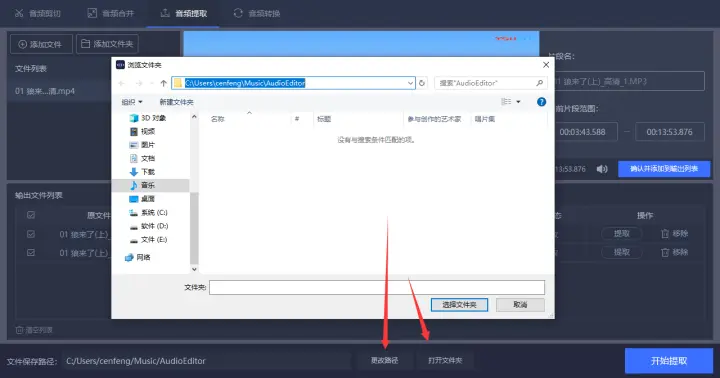Click the 添加文件 button
The height and width of the screenshot is (378, 720).
(x=41, y=44)
